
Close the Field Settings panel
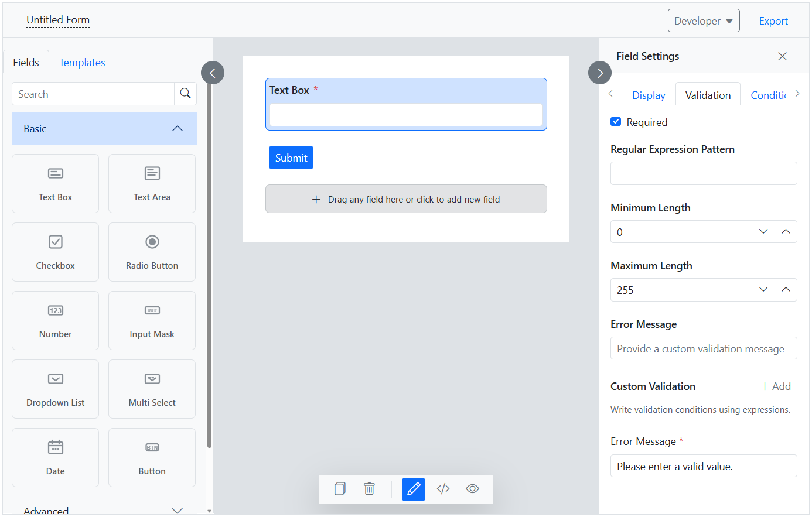(x=782, y=56)
